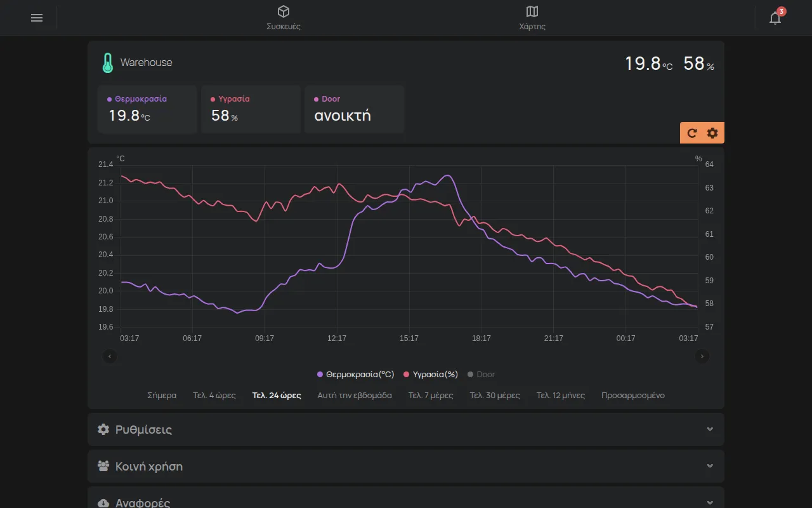812x508 pixels.
Task: Show the Door series in chart legend
Action: tap(481, 375)
